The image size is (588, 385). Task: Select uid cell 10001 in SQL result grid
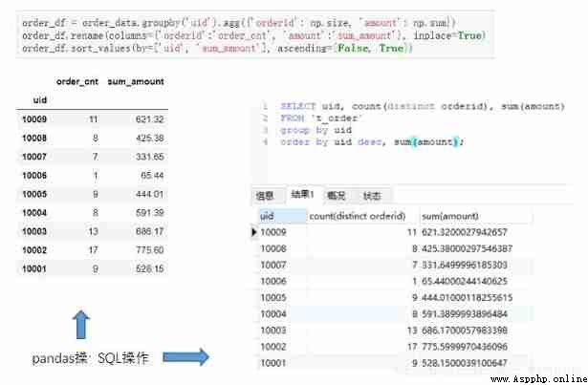(273, 363)
